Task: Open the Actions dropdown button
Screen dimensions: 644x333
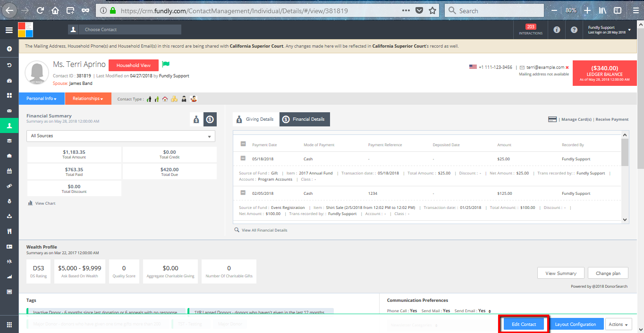Action: (x=619, y=324)
